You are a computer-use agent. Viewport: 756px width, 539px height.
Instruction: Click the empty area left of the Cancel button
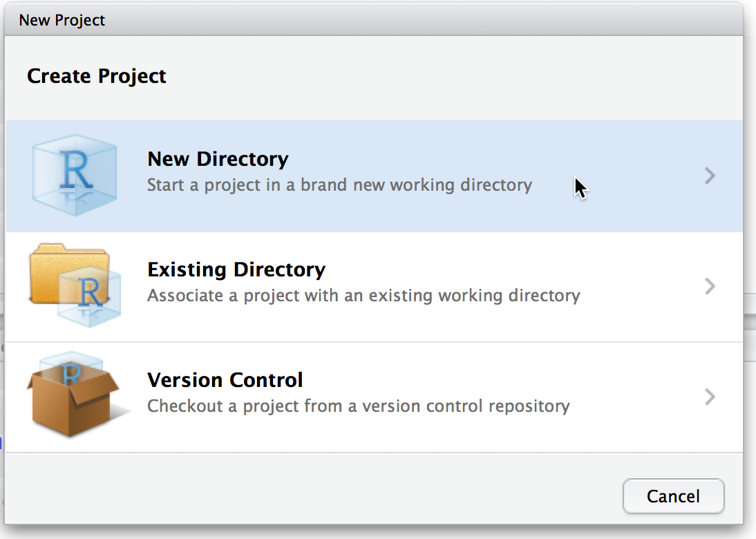pyautogui.click(x=346, y=496)
